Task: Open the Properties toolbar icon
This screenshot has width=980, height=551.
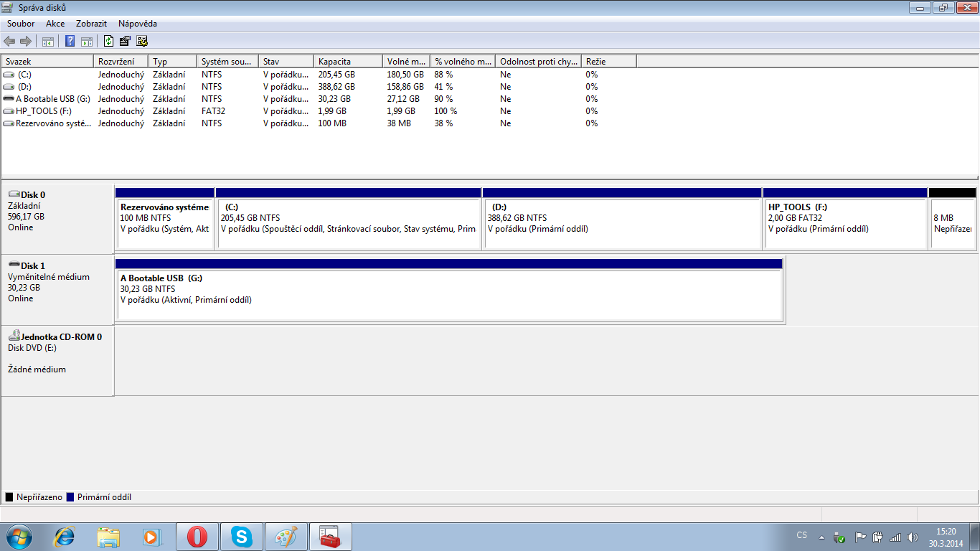Action: click(126, 41)
